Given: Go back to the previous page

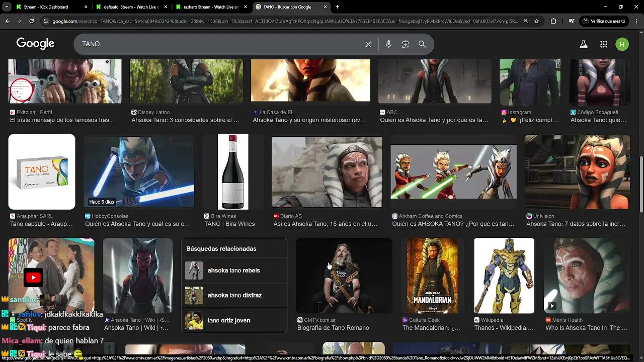Looking at the screenshot, I should (7, 21).
